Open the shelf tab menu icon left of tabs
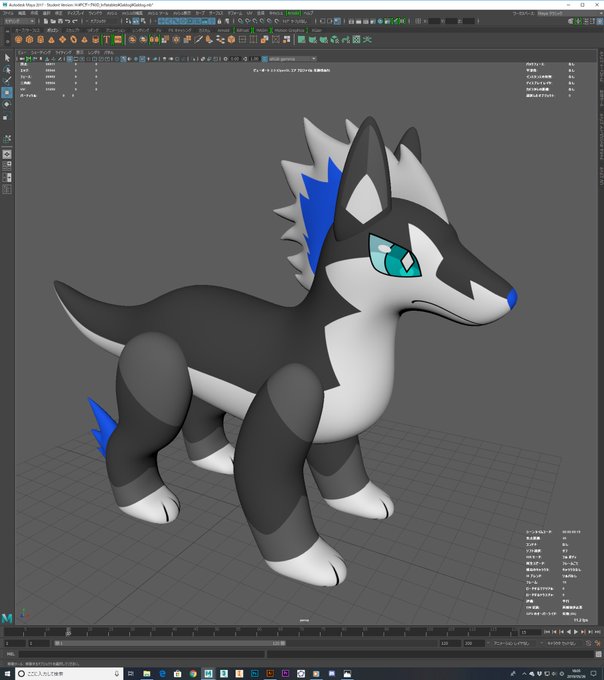Viewport: 604px width, 680px height. pyautogui.click(x=7, y=30)
